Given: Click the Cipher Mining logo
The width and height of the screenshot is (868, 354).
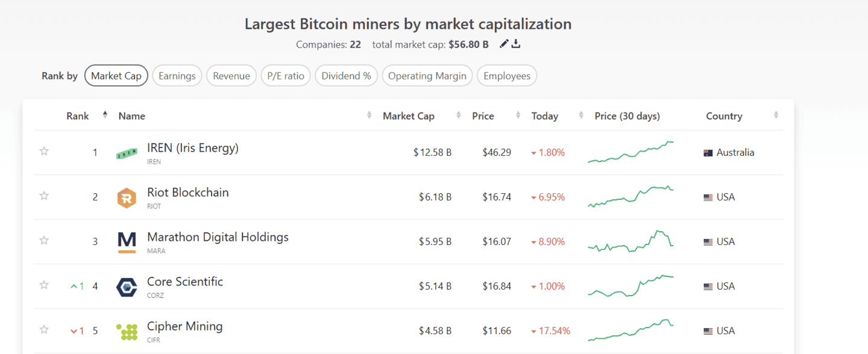Looking at the screenshot, I should [x=127, y=332].
